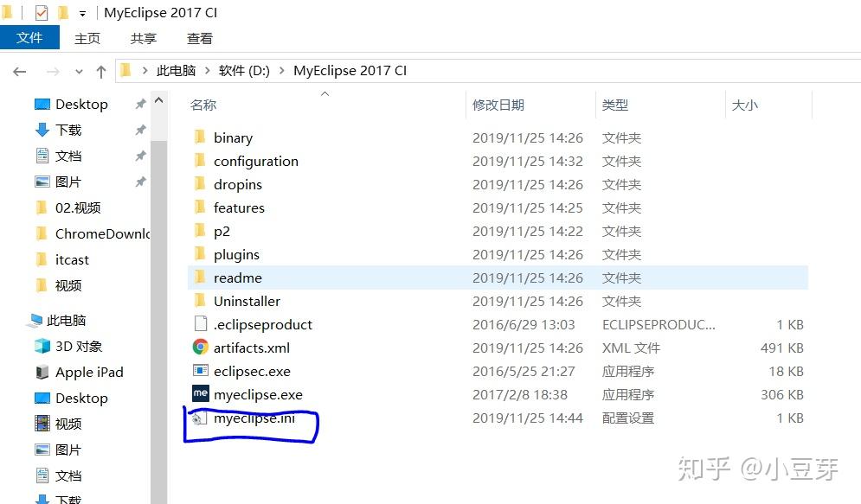Click the Up arrow to parent folder
Image resolution: width=861 pixels, height=504 pixels.
pyautogui.click(x=101, y=71)
